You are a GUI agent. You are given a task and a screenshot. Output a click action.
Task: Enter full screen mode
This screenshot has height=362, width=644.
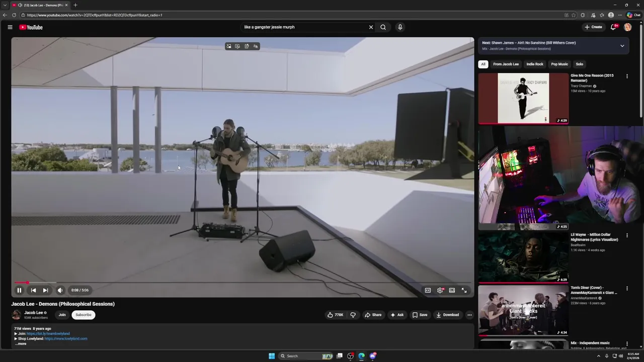tap(464, 290)
